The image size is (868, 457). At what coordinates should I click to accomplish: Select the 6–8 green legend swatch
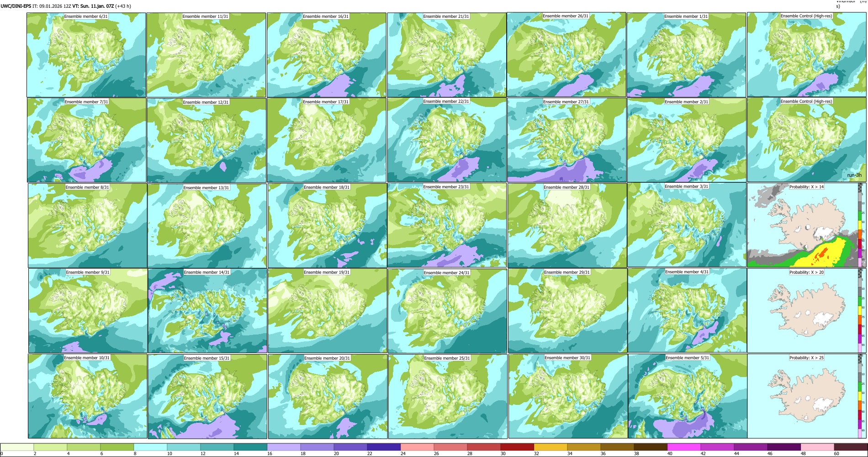point(117,447)
